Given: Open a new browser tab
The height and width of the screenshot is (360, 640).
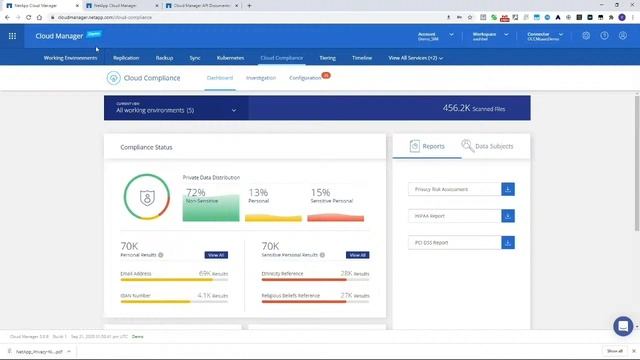Looking at the screenshot, I should click(249, 6).
